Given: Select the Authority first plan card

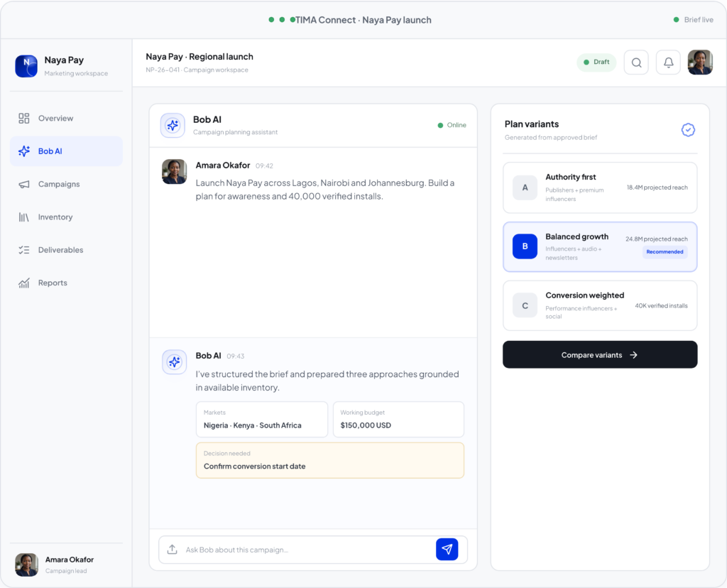Looking at the screenshot, I should coord(600,187).
